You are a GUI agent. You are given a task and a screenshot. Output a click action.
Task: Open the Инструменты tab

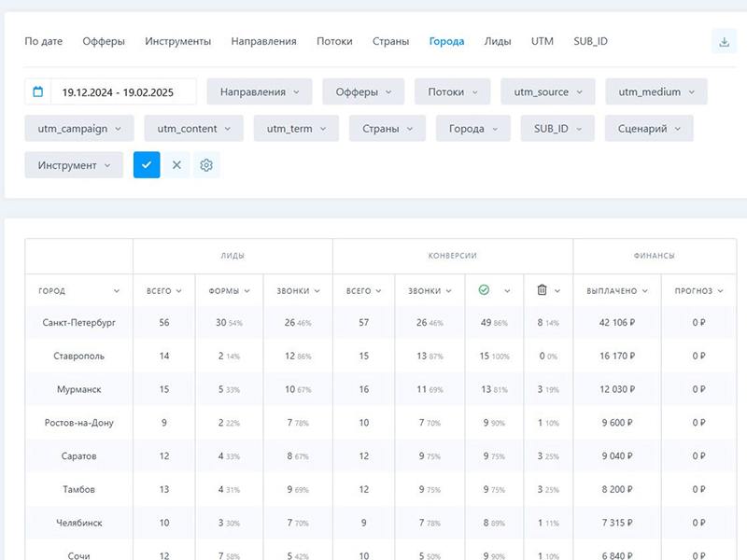pyautogui.click(x=177, y=41)
